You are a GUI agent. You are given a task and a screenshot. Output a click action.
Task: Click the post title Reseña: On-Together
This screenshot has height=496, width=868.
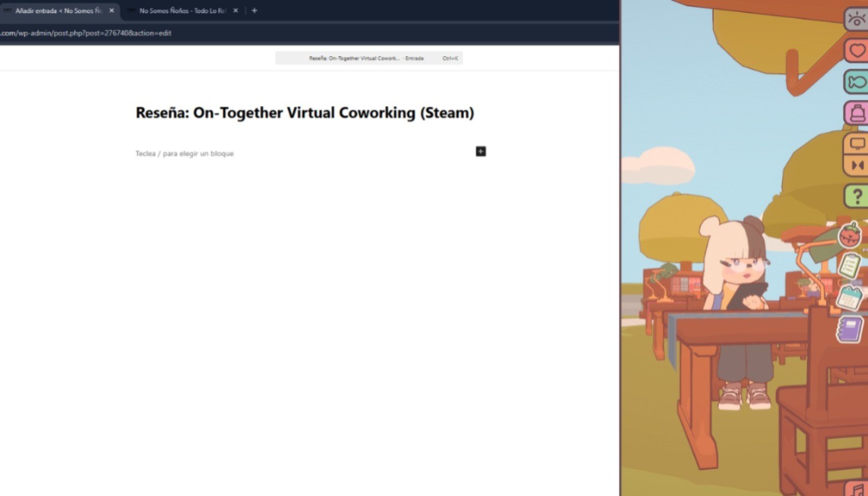coord(304,113)
